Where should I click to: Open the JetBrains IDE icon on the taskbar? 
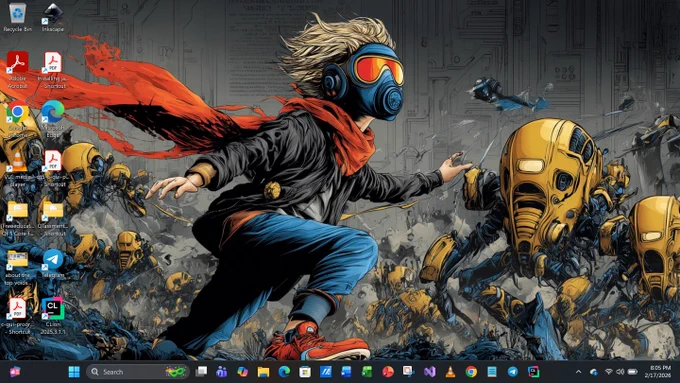(x=533, y=372)
